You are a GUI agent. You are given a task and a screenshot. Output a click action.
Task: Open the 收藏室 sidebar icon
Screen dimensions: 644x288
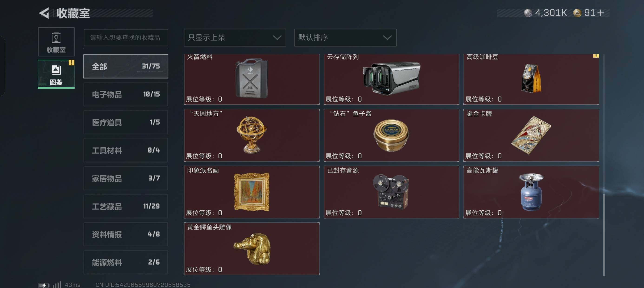click(56, 42)
